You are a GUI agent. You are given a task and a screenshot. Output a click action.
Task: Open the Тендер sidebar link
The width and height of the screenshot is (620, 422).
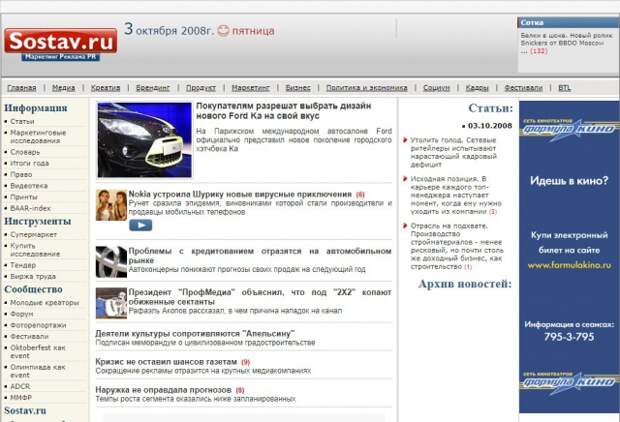pyautogui.click(x=23, y=265)
